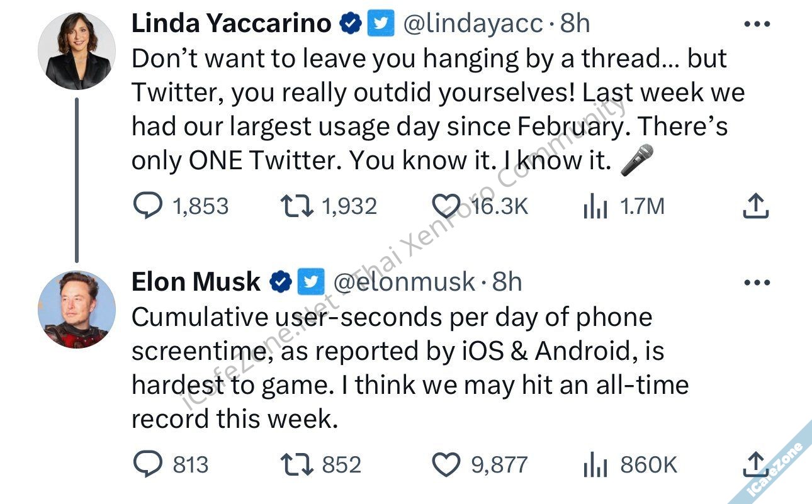Viewport: 812px width, 504px height.
Task: Open more options for Elon's tweet
Action: 757,283
